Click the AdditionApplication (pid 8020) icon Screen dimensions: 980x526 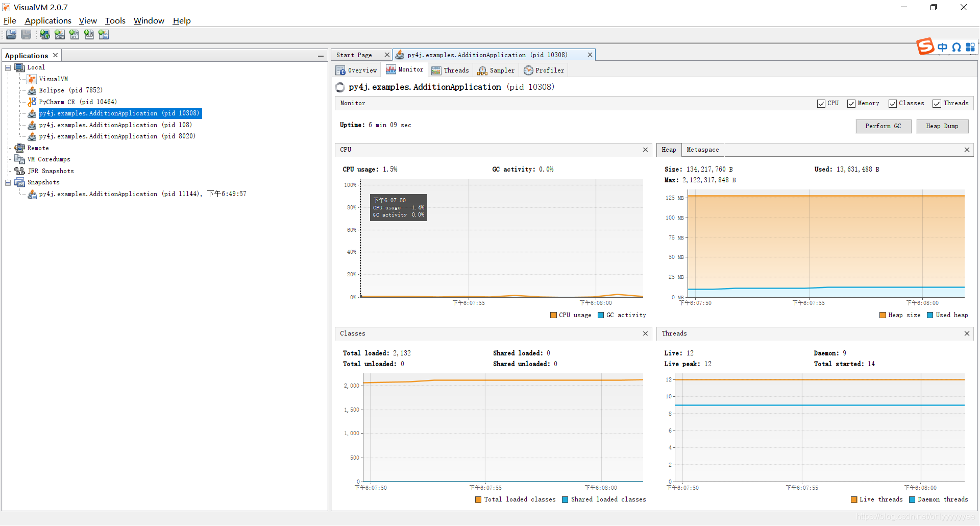(32, 136)
